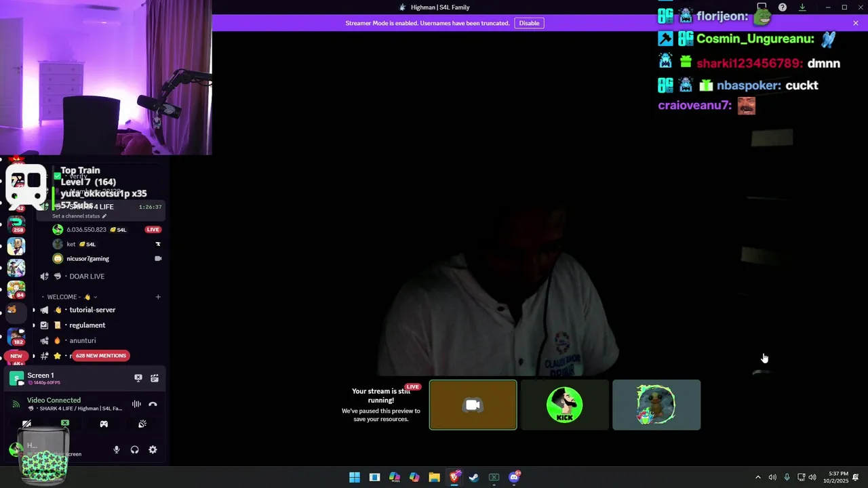Open Steam from taskbar
The height and width of the screenshot is (488, 868).
474,477
